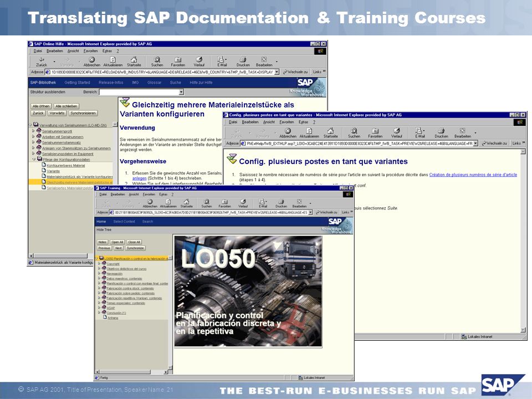
Task: Click Hide Tree in SAP Training window
Action: point(104,229)
